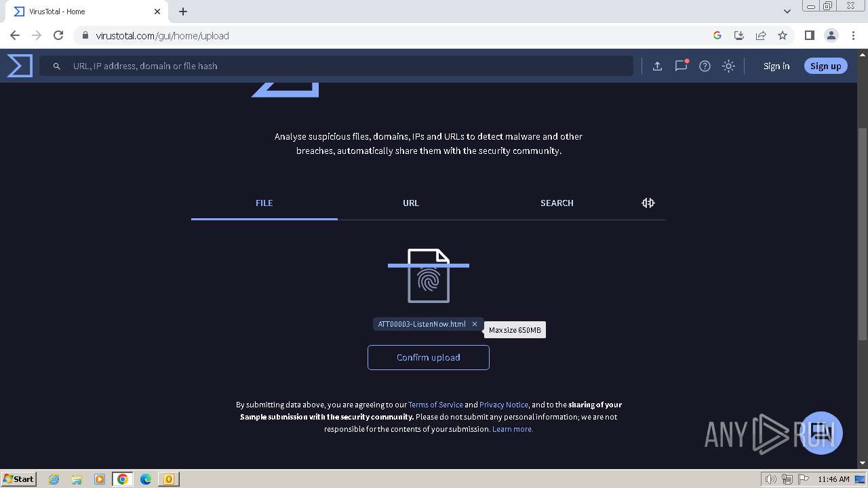Open Microsoft Edge from taskbar
Screen dimensions: 868x488
point(146,479)
